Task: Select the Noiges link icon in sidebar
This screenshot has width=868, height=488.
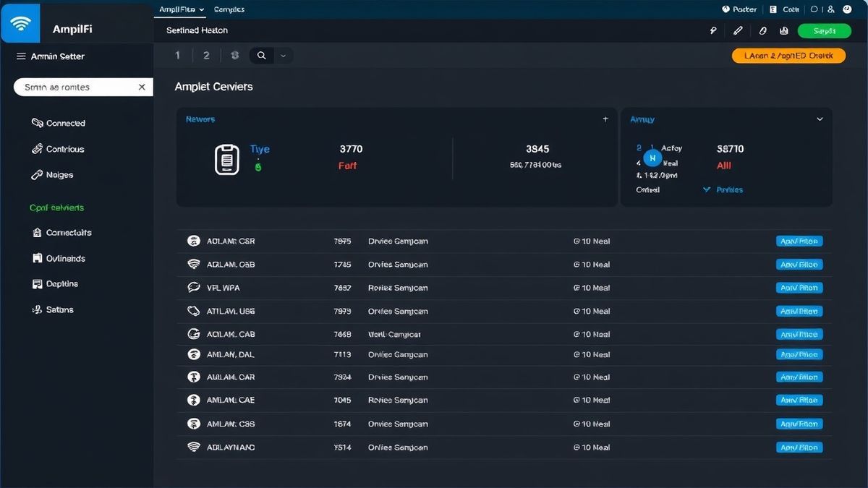Action: [37, 175]
